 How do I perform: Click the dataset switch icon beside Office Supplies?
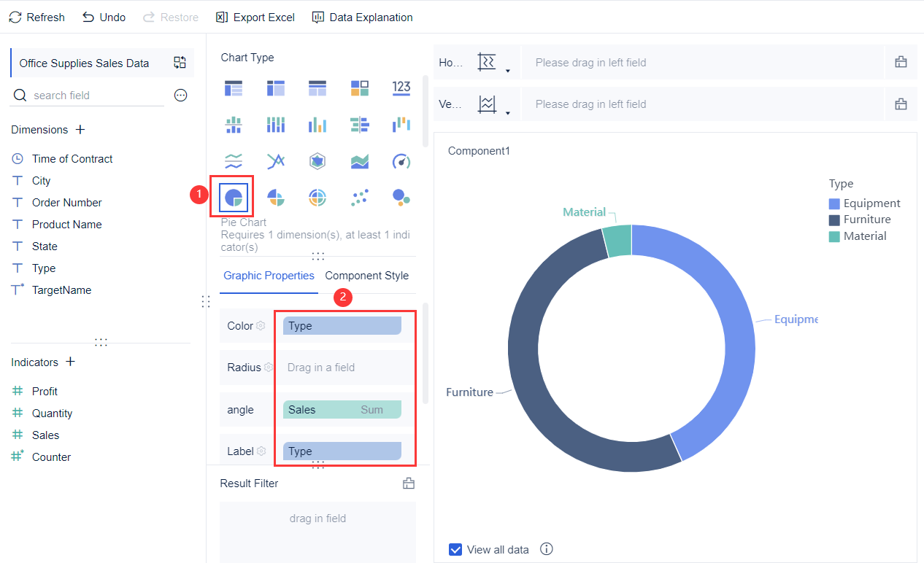coord(180,63)
